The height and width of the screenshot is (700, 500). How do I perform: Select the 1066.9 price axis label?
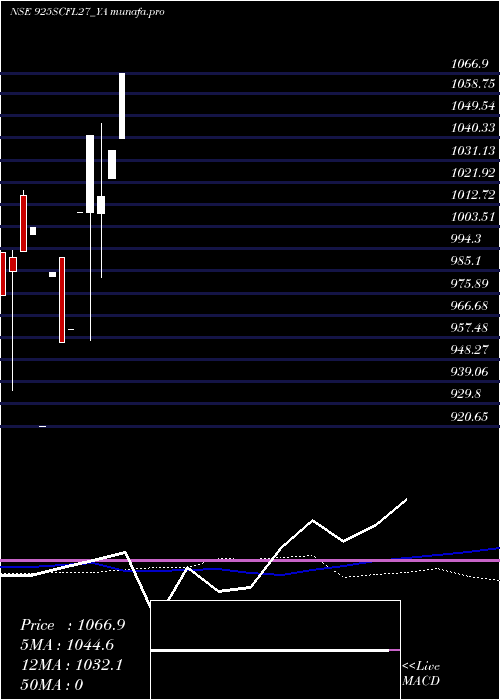[x=469, y=64]
